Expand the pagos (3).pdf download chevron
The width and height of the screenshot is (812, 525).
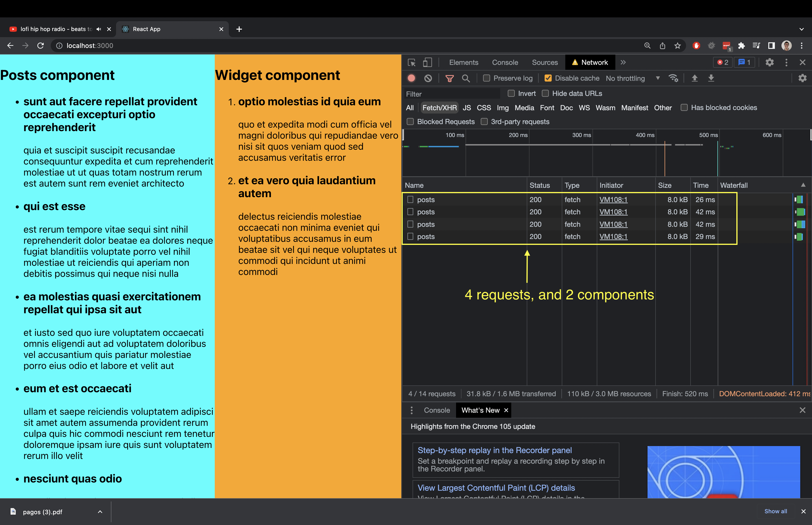coord(100,512)
